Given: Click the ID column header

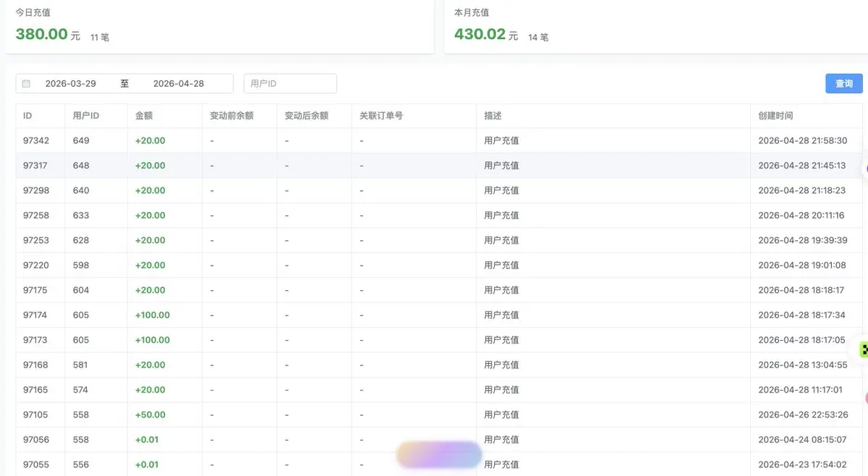Looking at the screenshot, I should [27, 116].
